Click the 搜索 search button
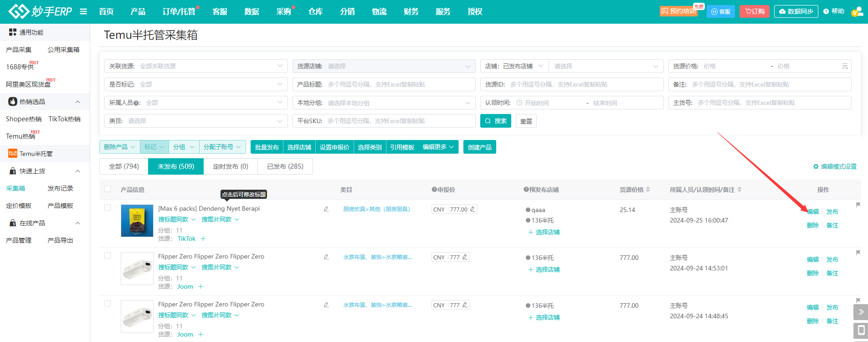 click(x=496, y=121)
